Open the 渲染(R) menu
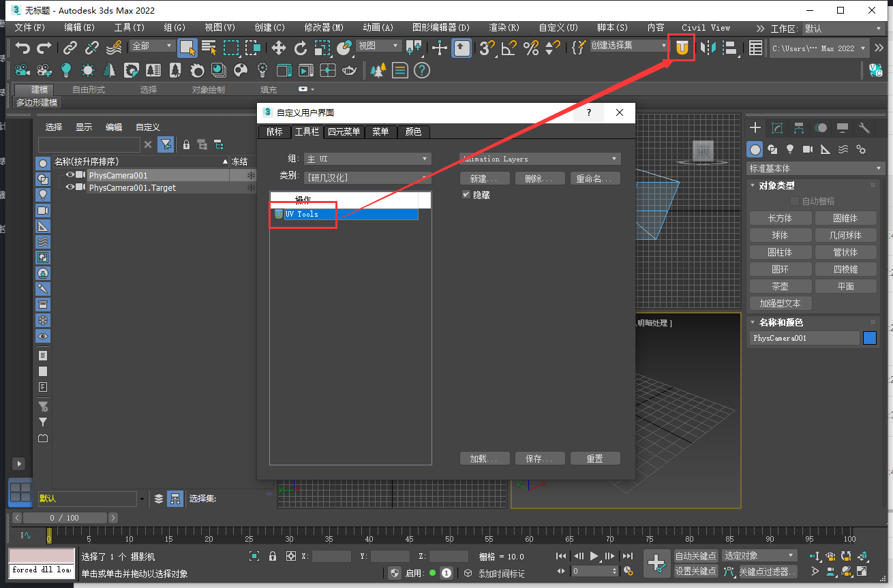 504,28
